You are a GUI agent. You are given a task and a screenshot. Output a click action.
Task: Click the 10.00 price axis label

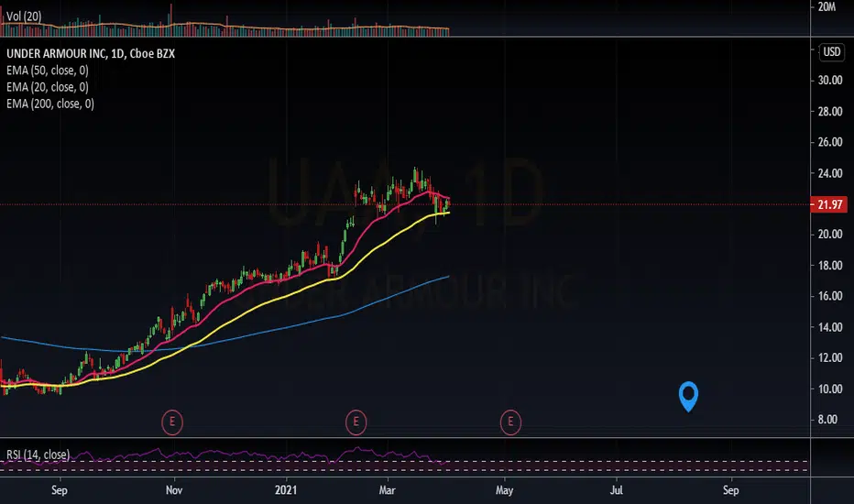(830, 389)
